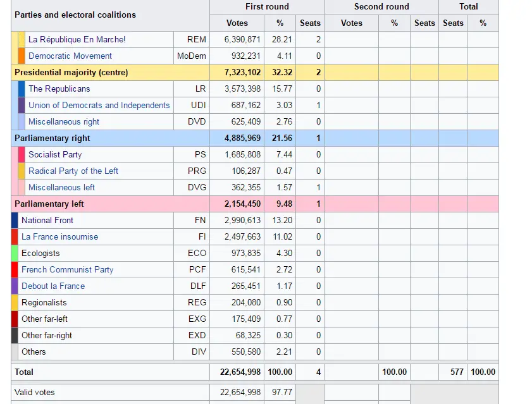The width and height of the screenshot is (532, 404).
Task: Click the dark blue National Front color swatch
Action: point(15,220)
